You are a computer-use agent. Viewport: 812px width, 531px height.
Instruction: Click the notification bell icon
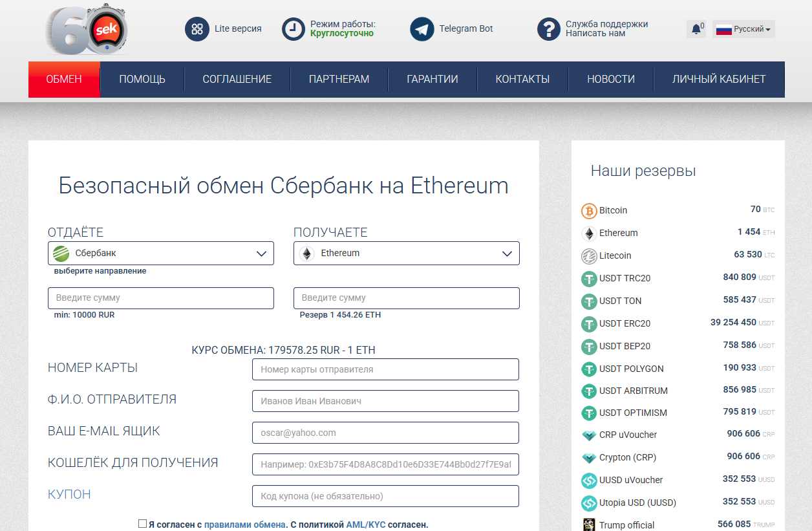[696, 29]
